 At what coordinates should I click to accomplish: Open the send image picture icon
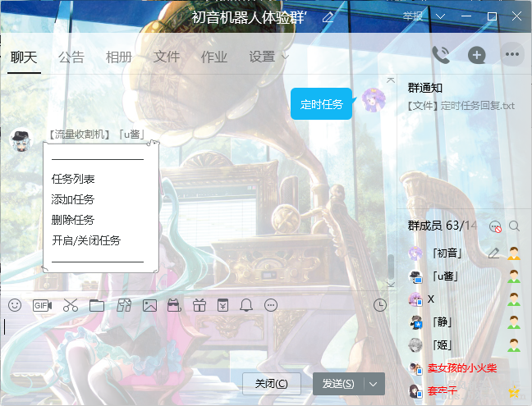149,305
